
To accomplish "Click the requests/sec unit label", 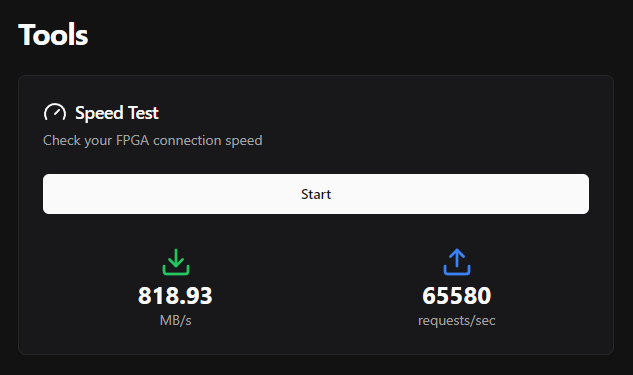I will pos(457,321).
